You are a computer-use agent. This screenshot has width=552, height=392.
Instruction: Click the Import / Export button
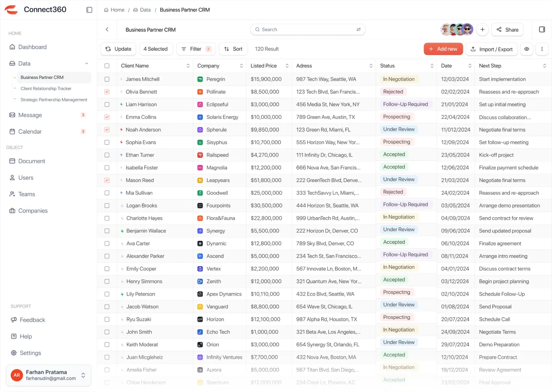(492, 49)
